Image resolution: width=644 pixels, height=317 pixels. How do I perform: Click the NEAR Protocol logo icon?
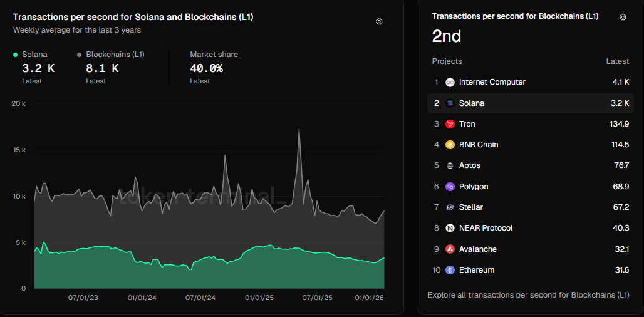point(450,228)
